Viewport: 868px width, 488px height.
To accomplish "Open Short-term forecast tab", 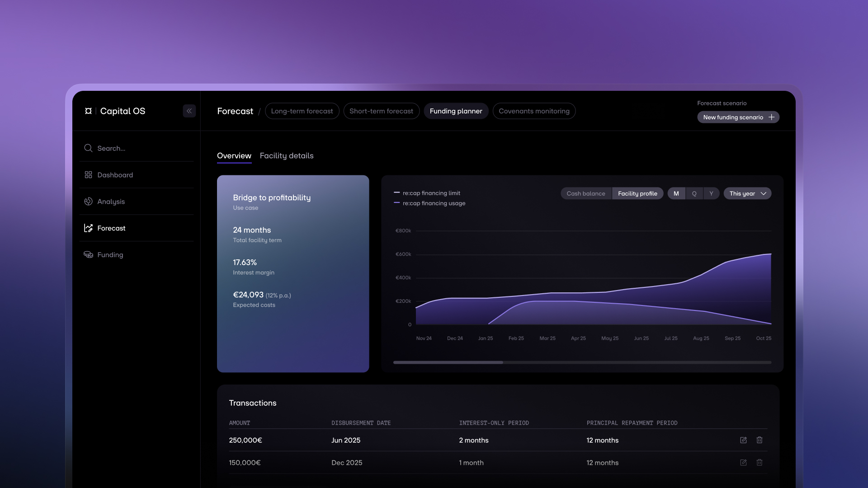I will [x=381, y=111].
